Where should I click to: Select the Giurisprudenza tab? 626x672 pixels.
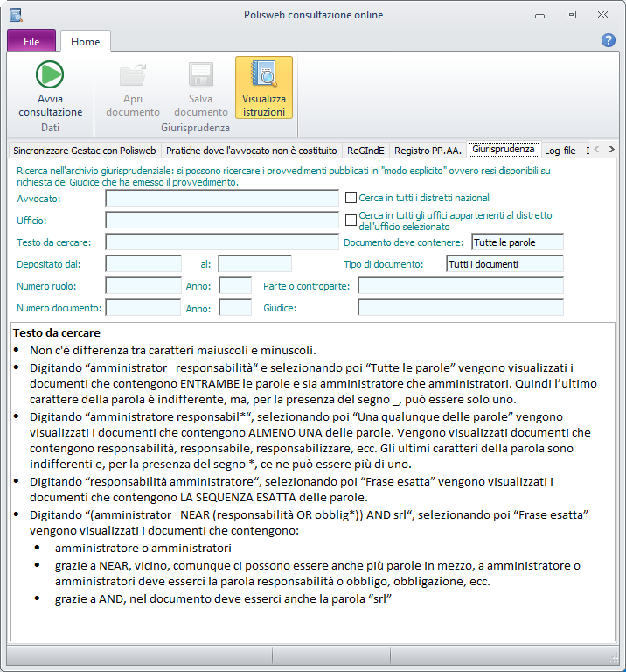[503, 149]
